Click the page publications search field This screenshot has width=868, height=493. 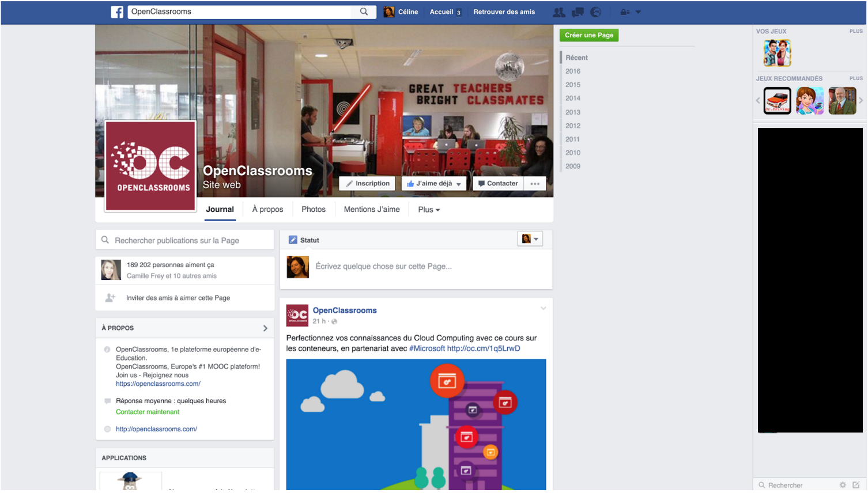[x=185, y=240]
